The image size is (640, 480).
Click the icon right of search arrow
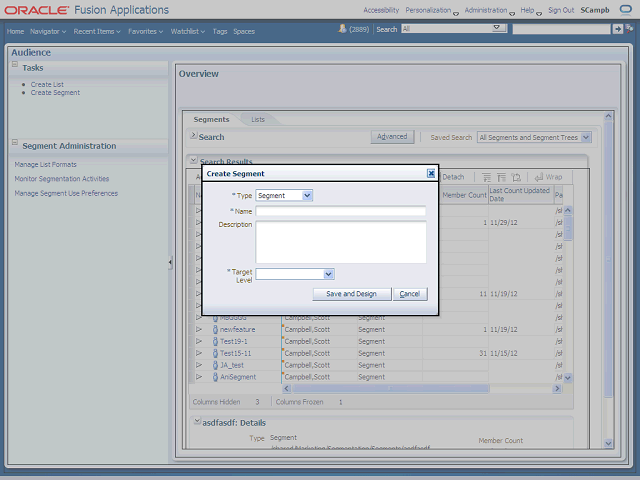click(x=629, y=29)
